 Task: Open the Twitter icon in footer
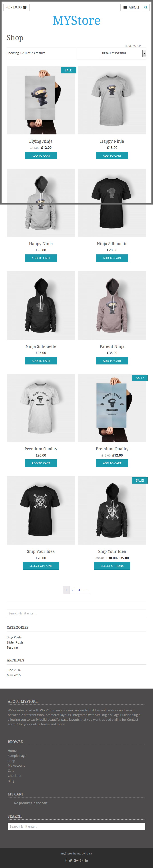point(70,860)
